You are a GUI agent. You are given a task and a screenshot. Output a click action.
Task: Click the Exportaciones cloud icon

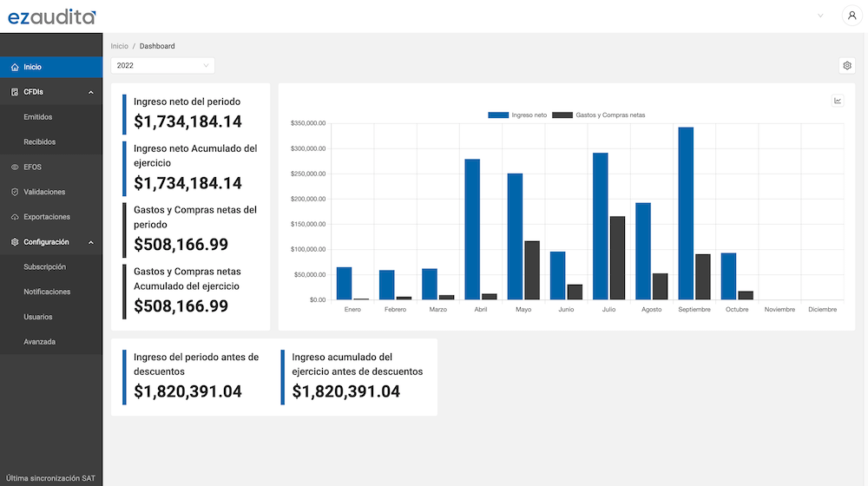click(x=15, y=217)
